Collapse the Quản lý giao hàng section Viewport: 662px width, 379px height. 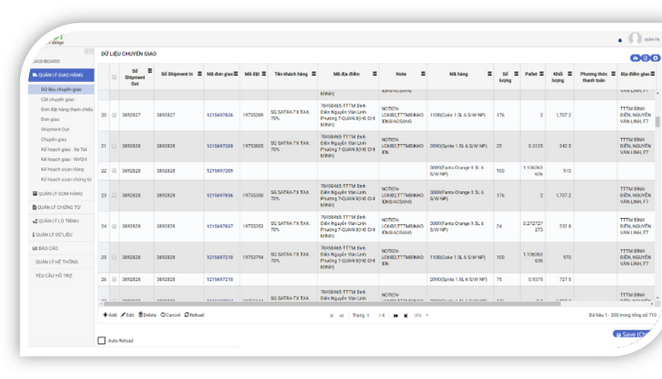[61, 75]
